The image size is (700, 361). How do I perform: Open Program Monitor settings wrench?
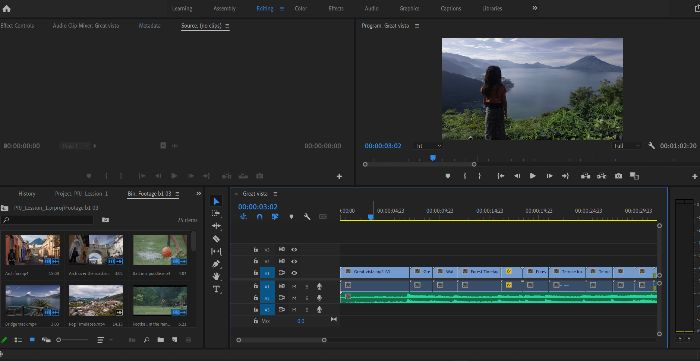[651, 146]
